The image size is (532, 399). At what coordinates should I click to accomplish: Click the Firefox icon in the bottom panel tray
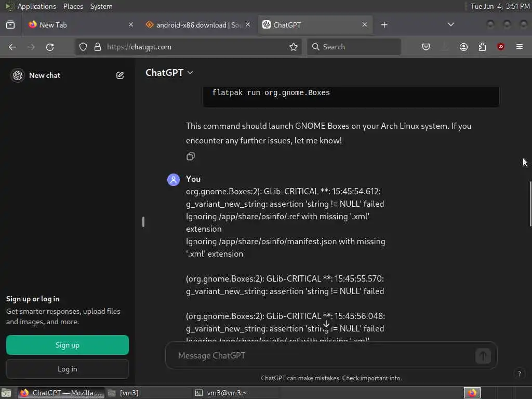tap(472, 393)
